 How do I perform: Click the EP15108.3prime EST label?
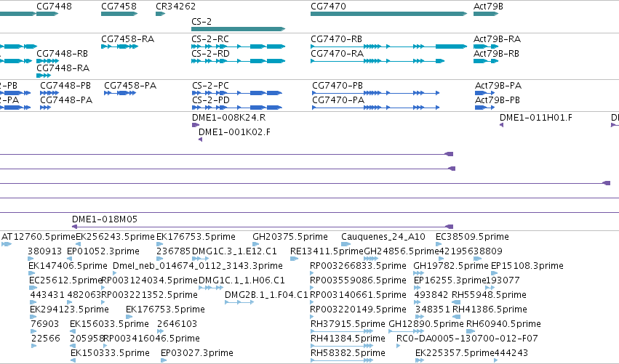point(527,266)
